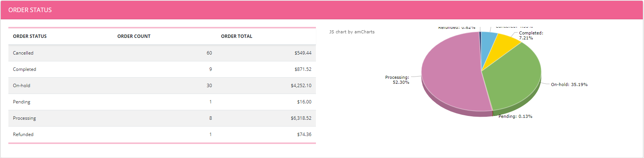Screen dimensions: 644x158
Task: Click the $6,318.52 Processing order total
Action: click(x=301, y=118)
